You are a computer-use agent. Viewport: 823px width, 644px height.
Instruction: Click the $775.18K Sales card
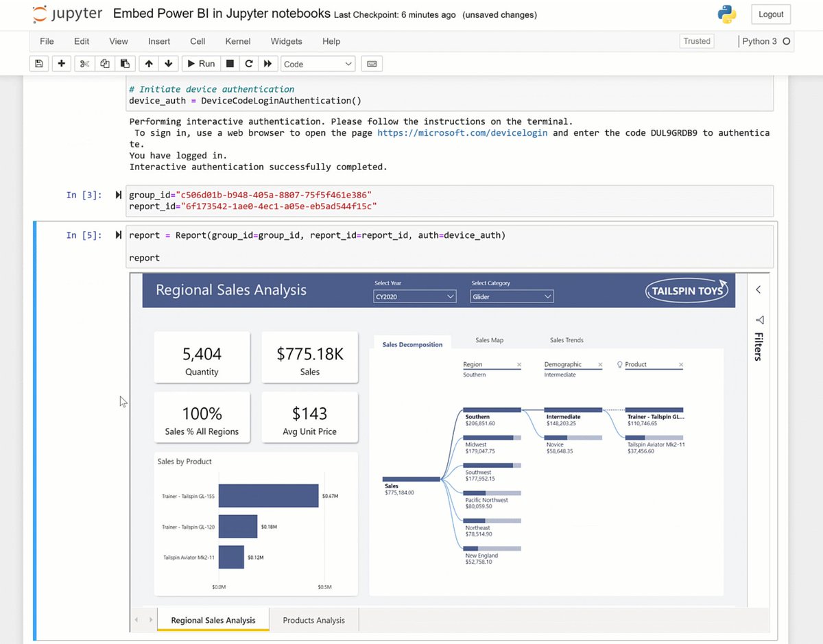click(x=310, y=358)
